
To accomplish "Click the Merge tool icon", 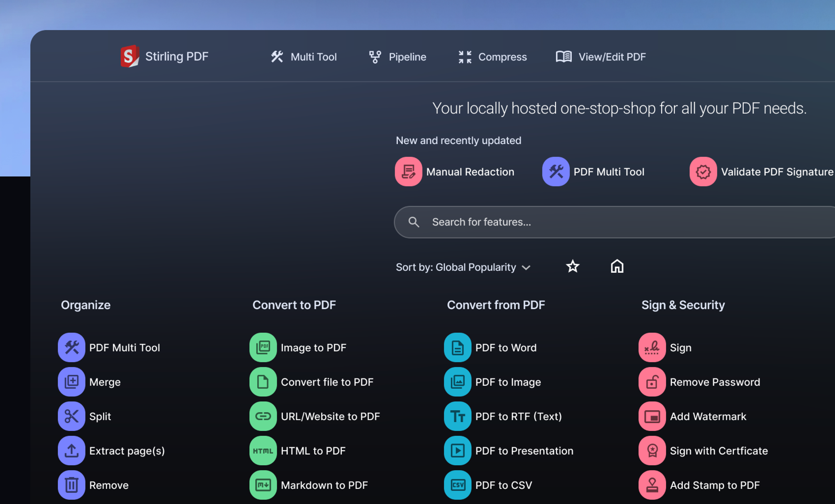I will pyautogui.click(x=72, y=382).
